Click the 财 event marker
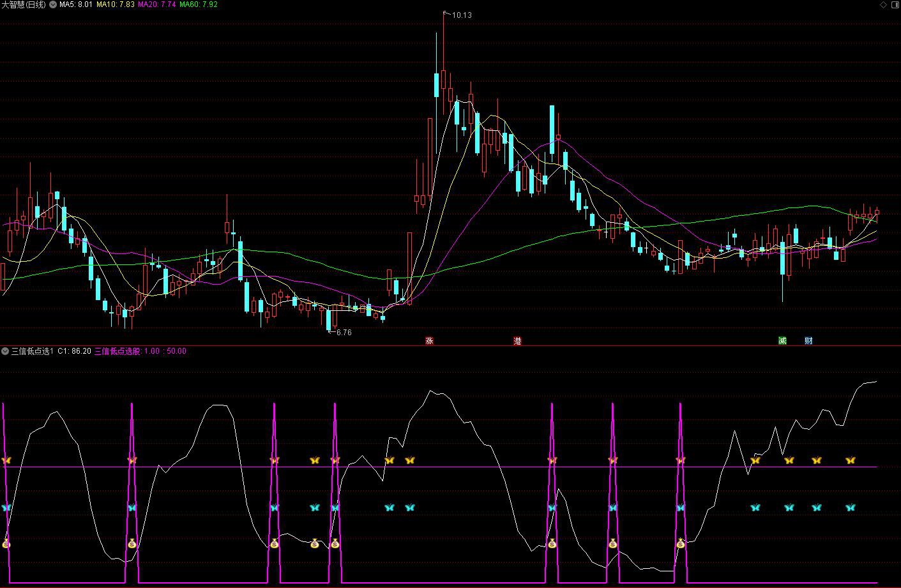901x588 pixels. pyautogui.click(x=808, y=341)
